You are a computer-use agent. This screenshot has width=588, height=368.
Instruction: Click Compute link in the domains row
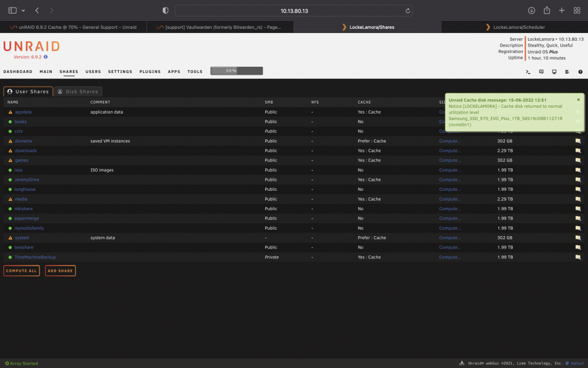pyautogui.click(x=450, y=141)
